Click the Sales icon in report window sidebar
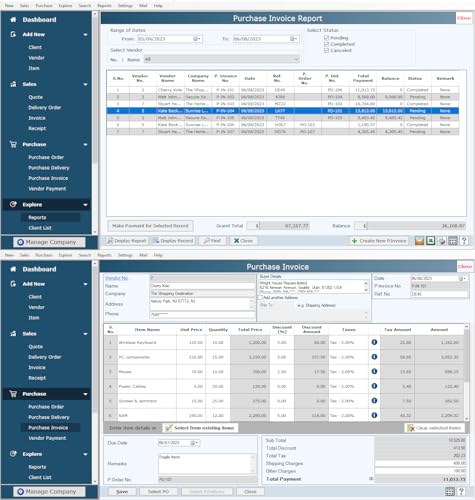 (13, 84)
